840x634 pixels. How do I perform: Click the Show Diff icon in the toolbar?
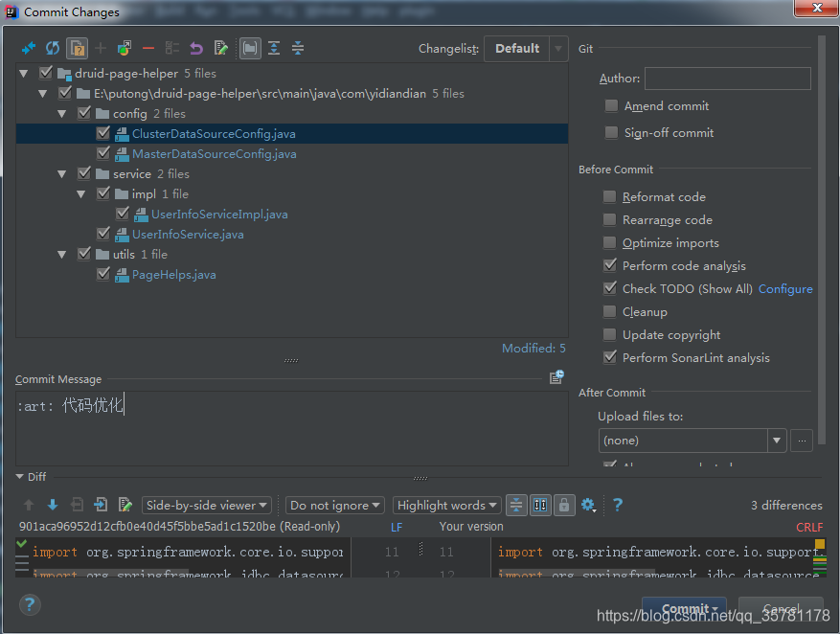(29, 48)
